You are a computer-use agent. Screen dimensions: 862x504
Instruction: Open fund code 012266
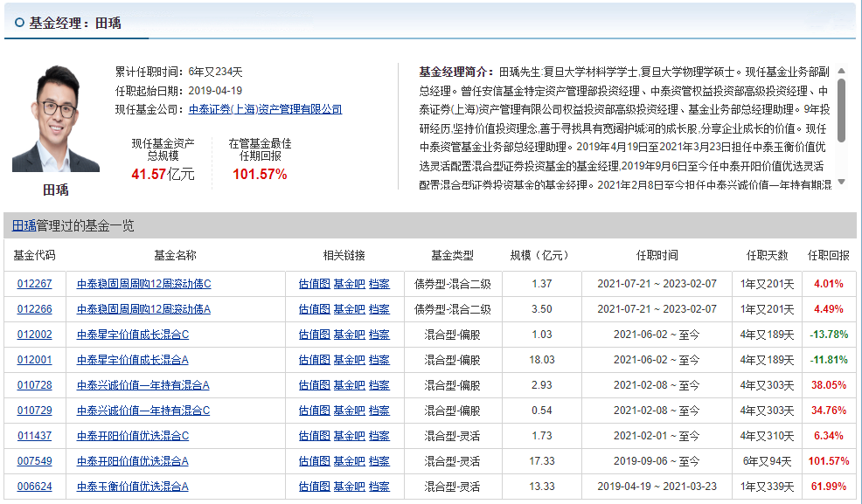click(35, 309)
